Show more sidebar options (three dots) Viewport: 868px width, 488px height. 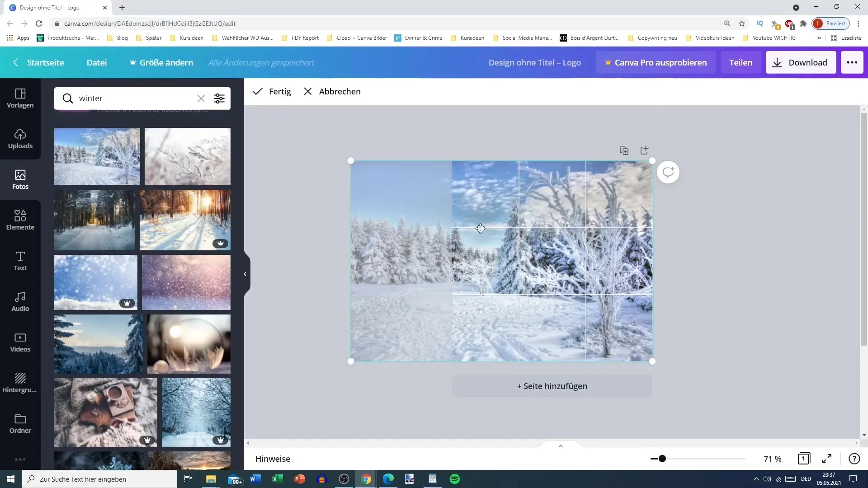coord(20,460)
